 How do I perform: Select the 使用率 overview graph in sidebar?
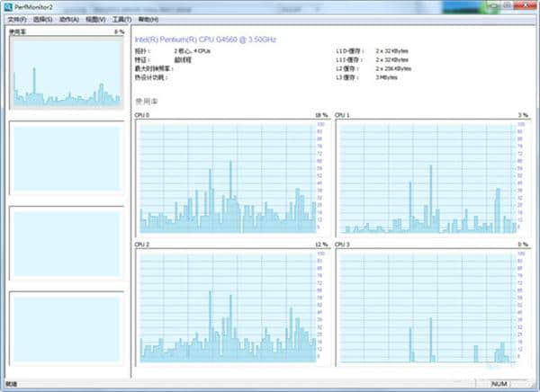[x=65, y=72]
